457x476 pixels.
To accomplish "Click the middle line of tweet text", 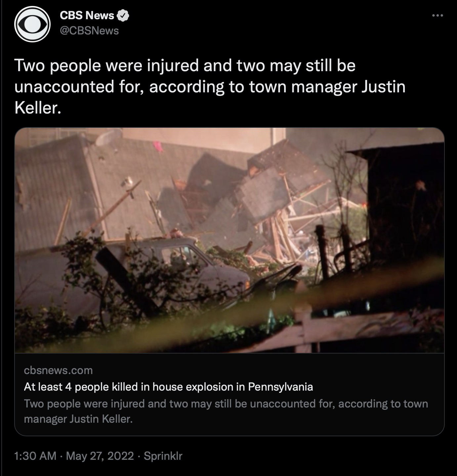I will pyautogui.click(x=210, y=87).
